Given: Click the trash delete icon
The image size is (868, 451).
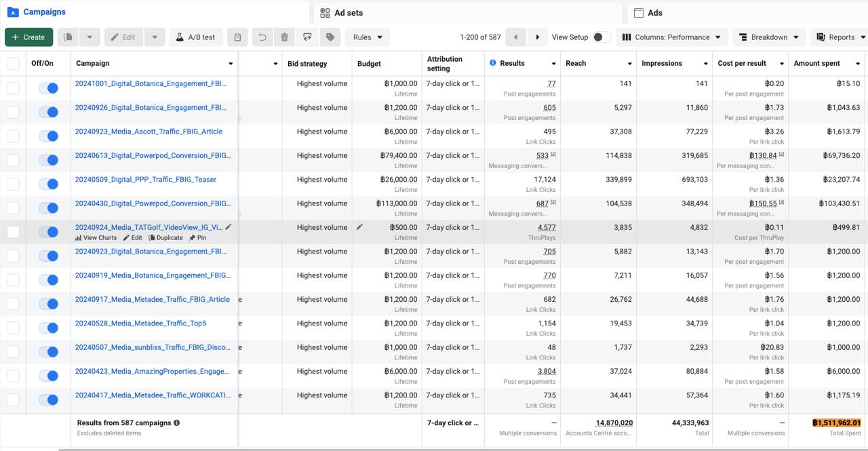Looking at the screenshot, I should point(285,37).
